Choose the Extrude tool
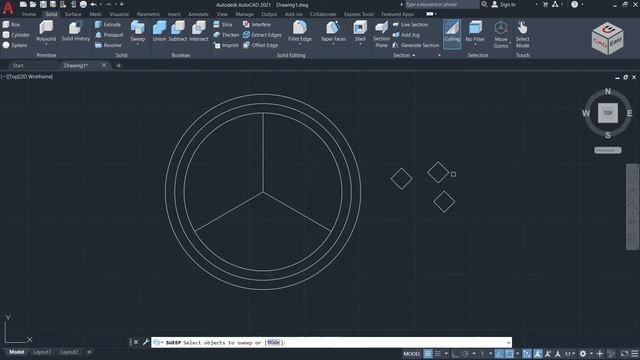The height and width of the screenshot is (360, 640). 108,24
